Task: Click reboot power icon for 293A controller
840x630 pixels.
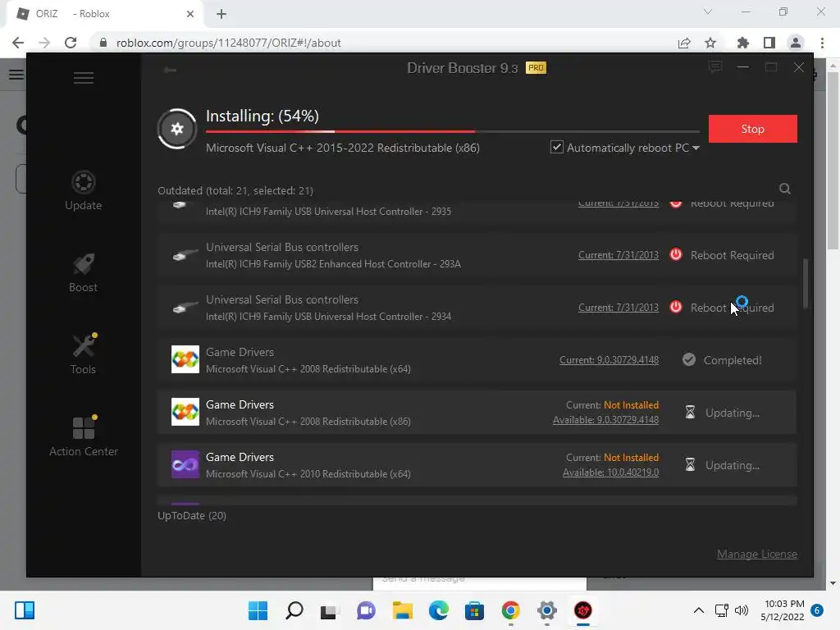Action: click(676, 254)
